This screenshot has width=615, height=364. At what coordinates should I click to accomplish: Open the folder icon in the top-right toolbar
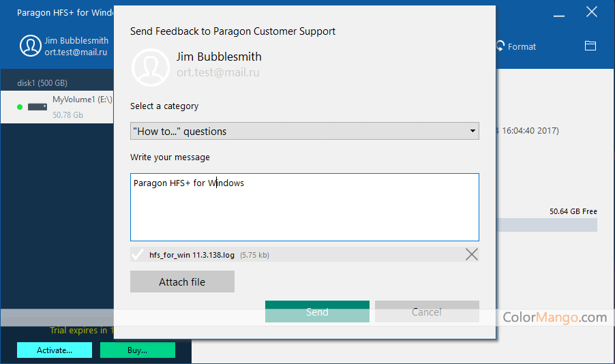click(x=590, y=46)
